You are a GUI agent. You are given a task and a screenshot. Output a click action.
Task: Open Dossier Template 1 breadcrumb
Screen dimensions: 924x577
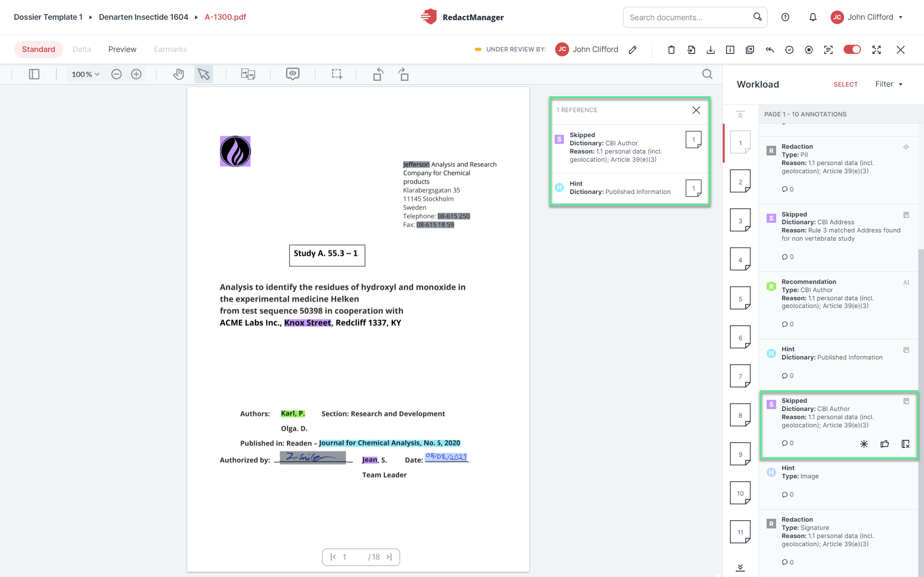[48, 17]
